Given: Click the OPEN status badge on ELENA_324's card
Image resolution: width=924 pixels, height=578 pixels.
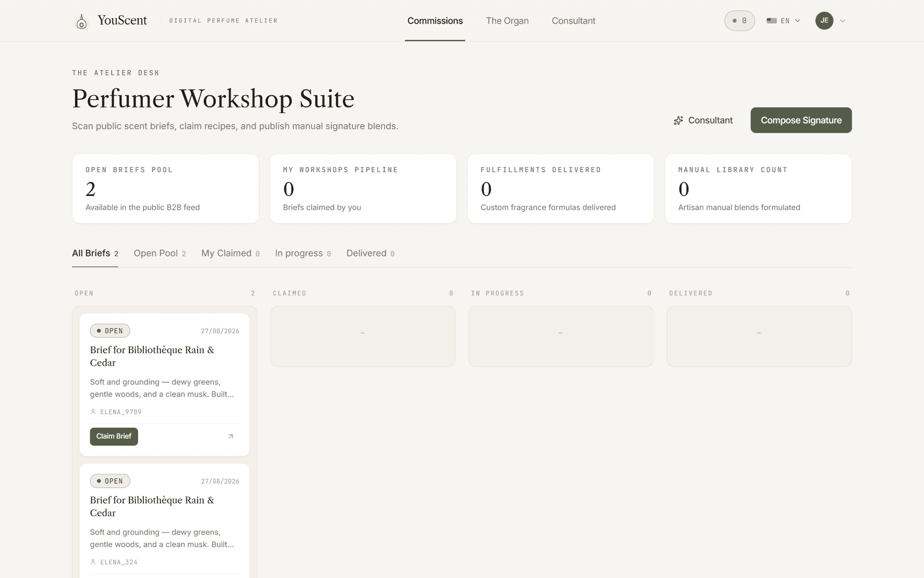Looking at the screenshot, I should 110,481.
